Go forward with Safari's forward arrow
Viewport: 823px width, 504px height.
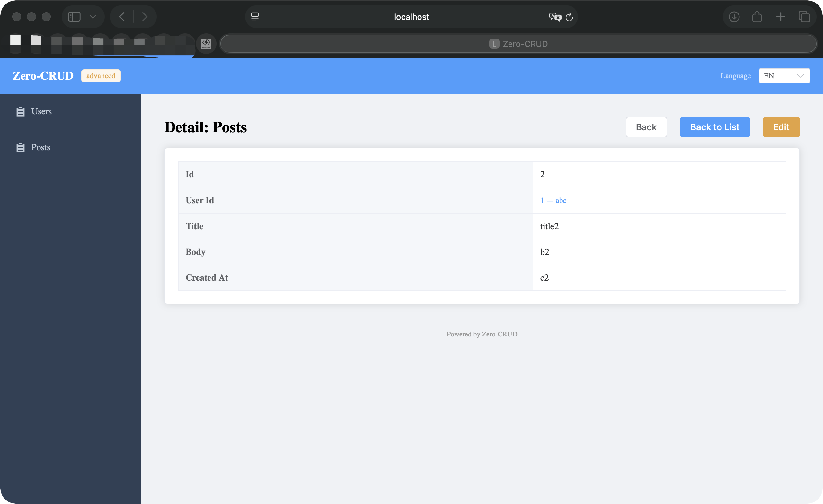coord(144,17)
